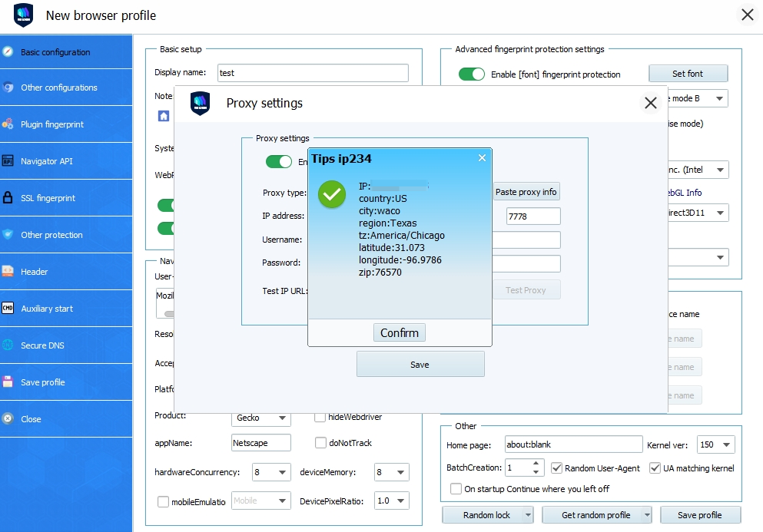Click the bottom-right Save profile button
Image resolution: width=763 pixels, height=532 pixels.
coord(700,515)
